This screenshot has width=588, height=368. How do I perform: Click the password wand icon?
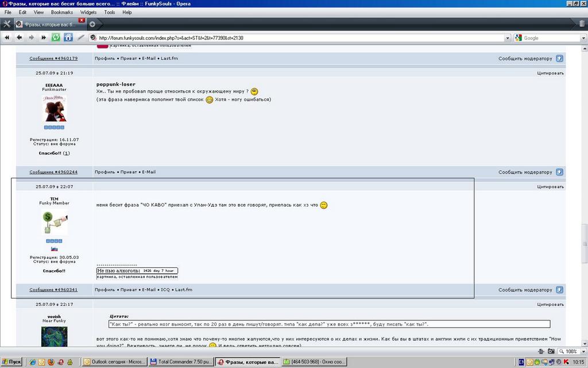click(81, 37)
